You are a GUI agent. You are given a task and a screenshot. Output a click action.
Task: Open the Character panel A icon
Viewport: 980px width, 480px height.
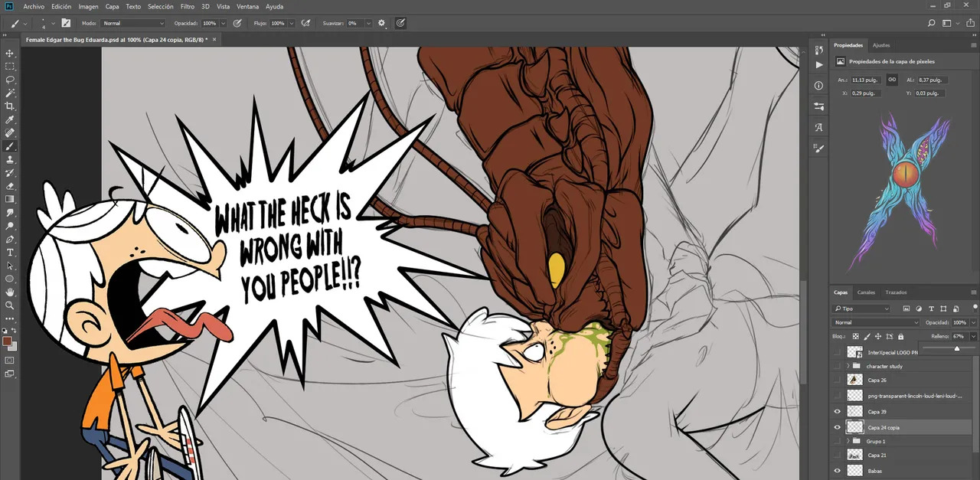tap(818, 127)
